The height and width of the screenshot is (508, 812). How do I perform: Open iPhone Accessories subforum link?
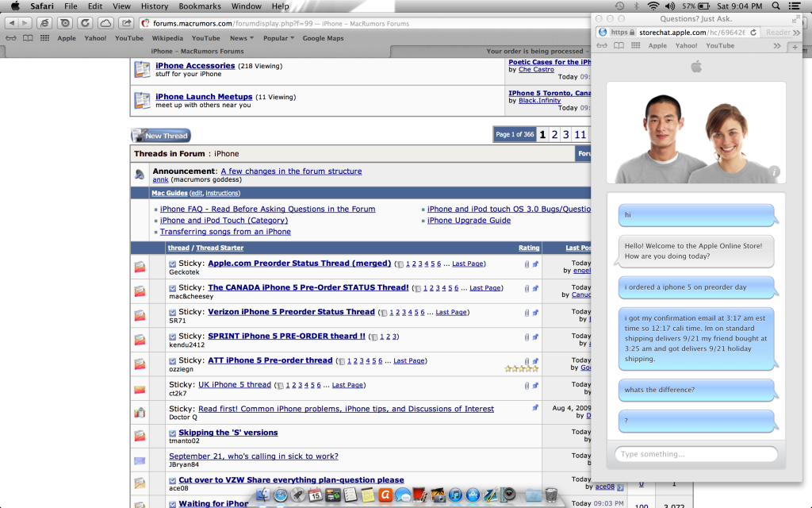[195, 66]
